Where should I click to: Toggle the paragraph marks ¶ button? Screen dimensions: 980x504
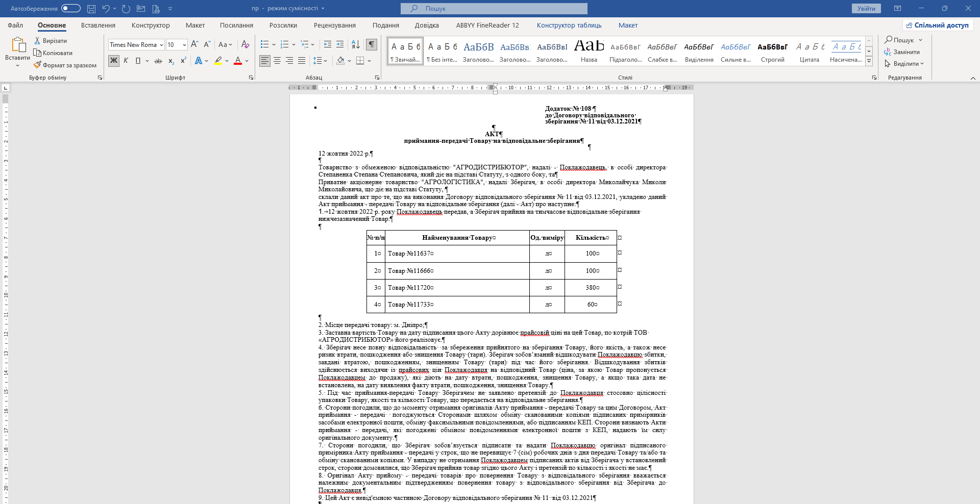[x=372, y=44]
